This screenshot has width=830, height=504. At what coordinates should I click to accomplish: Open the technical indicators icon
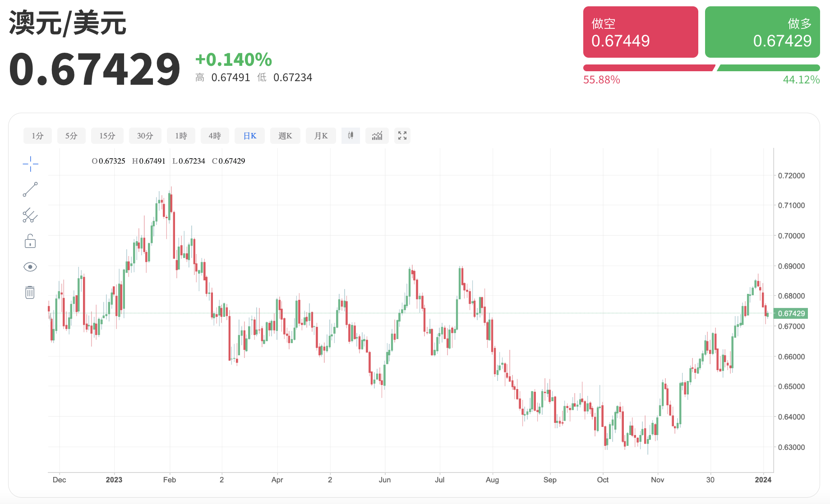tap(377, 136)
